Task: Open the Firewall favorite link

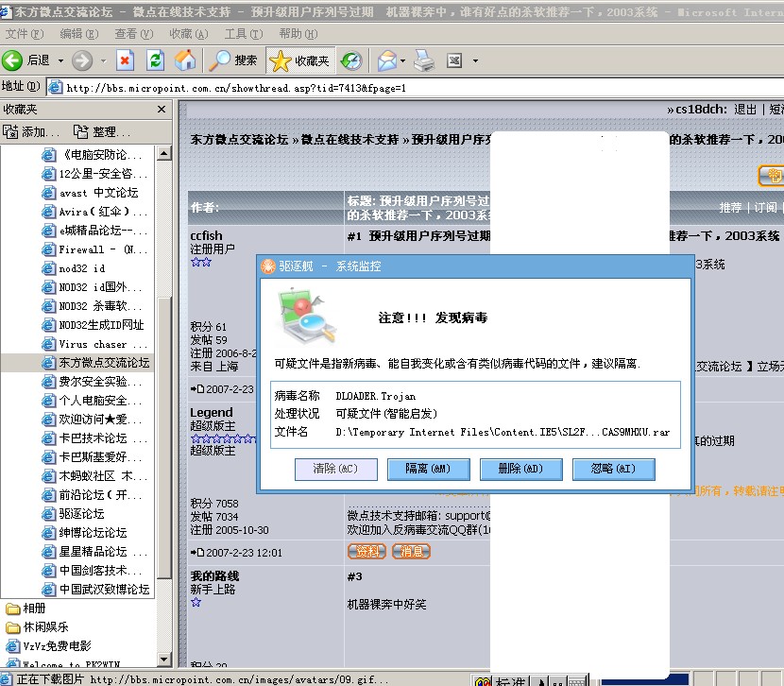Action: tap(94, 249)
